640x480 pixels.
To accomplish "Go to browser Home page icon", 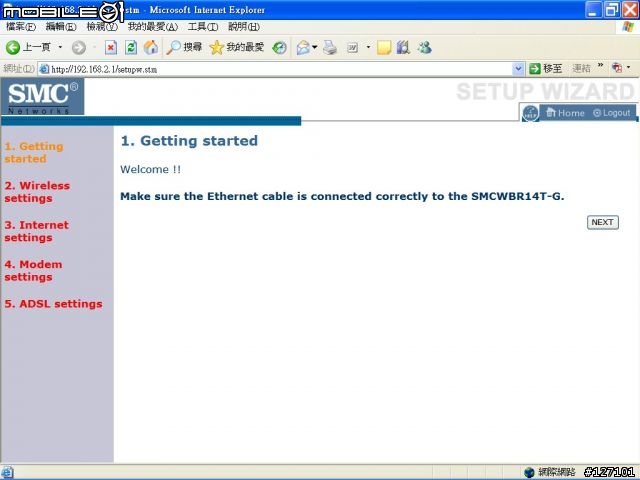I will [151, 47].
